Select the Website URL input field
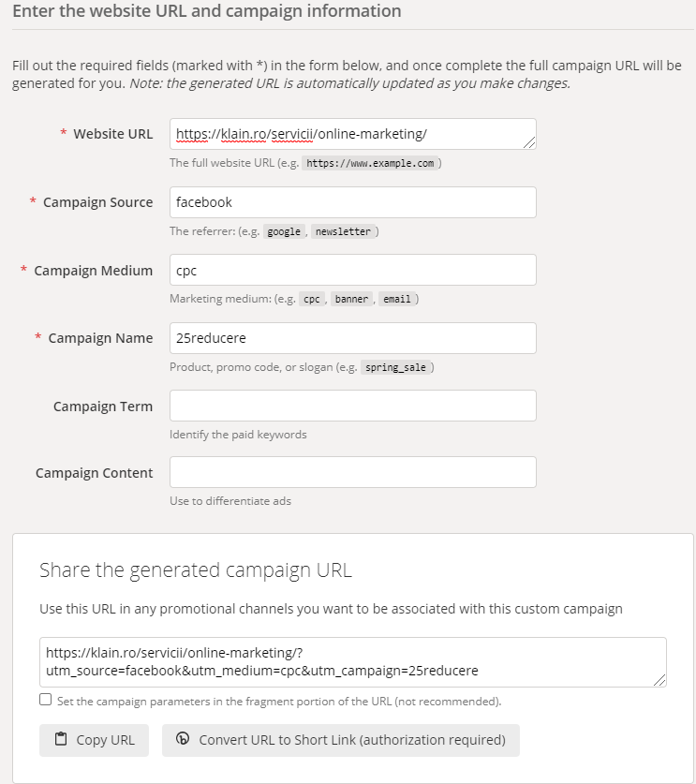 click(x=352, y=134)
